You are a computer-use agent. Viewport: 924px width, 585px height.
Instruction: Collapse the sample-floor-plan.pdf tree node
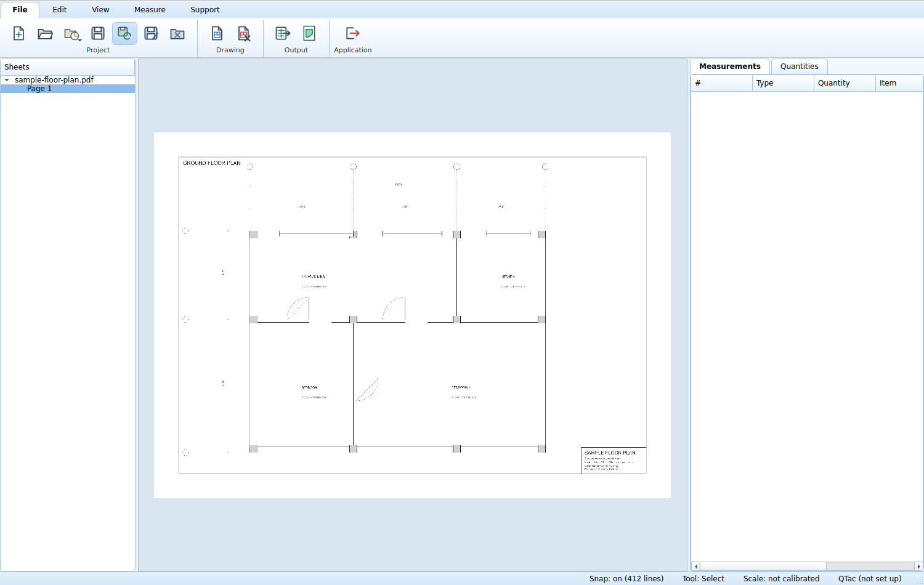click(x=7, y=80)
